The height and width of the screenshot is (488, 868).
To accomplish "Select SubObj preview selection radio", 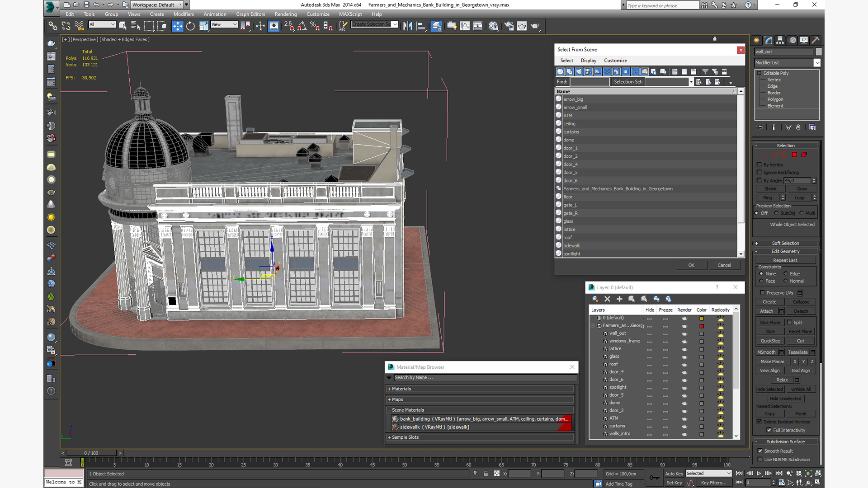I will 776,213.
